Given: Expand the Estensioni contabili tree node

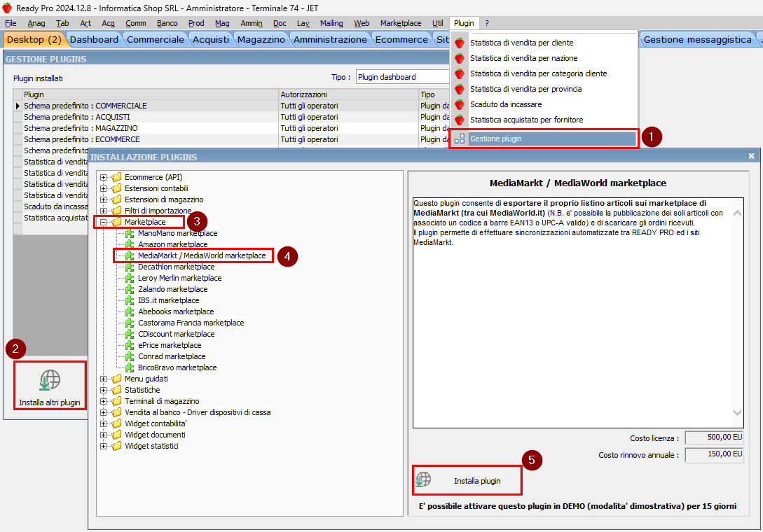Looking at the screenshot, I should click(x=103, y=189).
